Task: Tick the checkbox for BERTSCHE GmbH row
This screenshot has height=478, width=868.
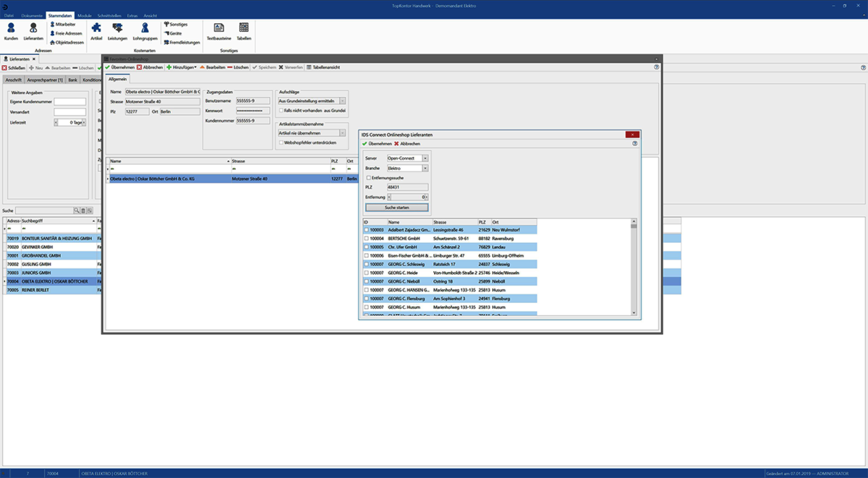Action: [366, 238]
